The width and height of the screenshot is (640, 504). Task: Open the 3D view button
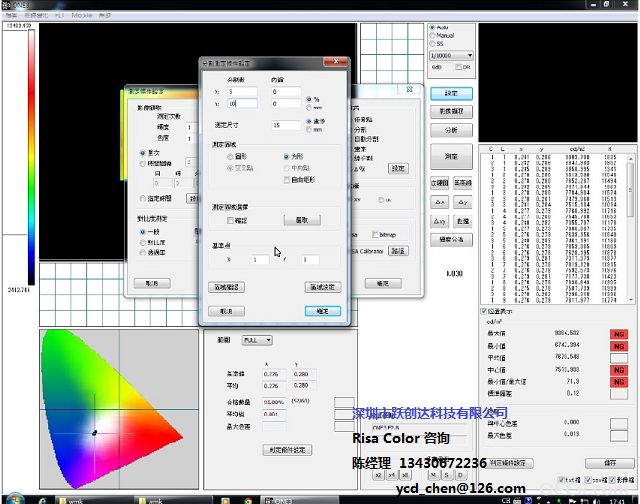440,183
